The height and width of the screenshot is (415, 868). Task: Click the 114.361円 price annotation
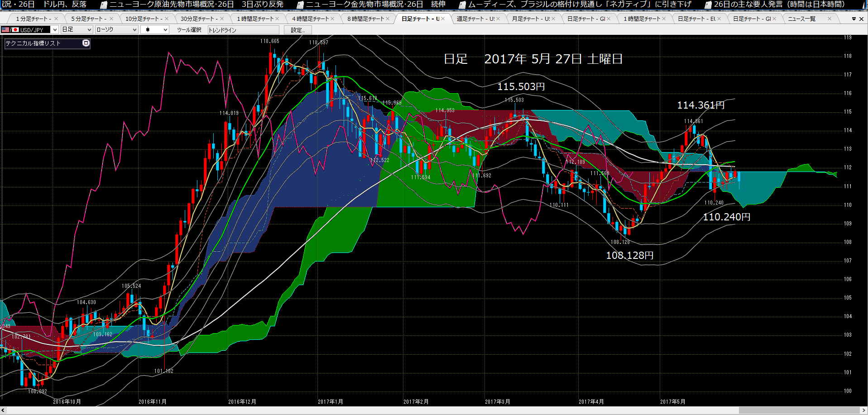pos(701,105)
